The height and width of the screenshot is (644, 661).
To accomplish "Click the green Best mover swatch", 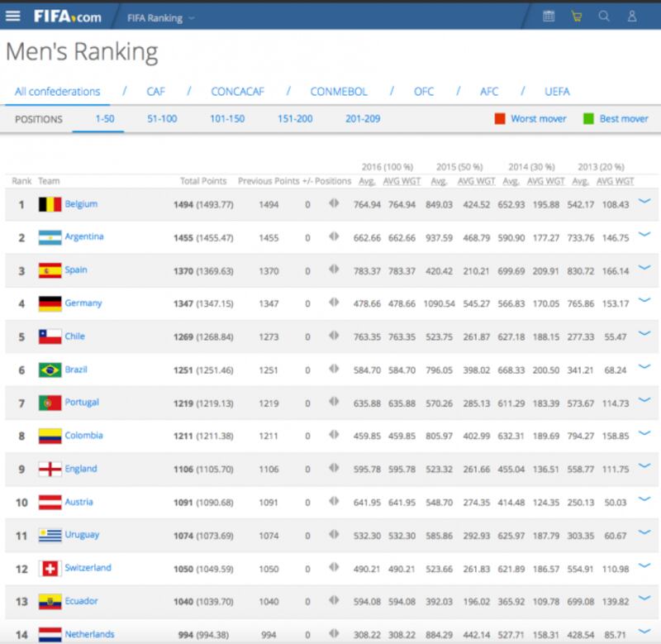I will click(x=588, y=119).
